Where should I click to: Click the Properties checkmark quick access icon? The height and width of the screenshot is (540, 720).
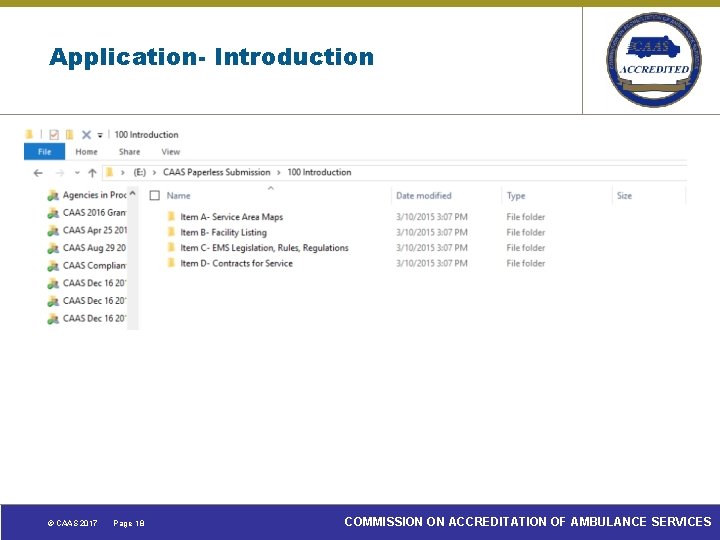point(54,135)
